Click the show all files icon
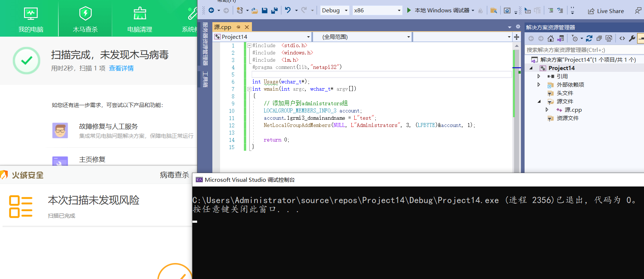The width and height of the screenshot is (644, 279). [x=609, y=38]
